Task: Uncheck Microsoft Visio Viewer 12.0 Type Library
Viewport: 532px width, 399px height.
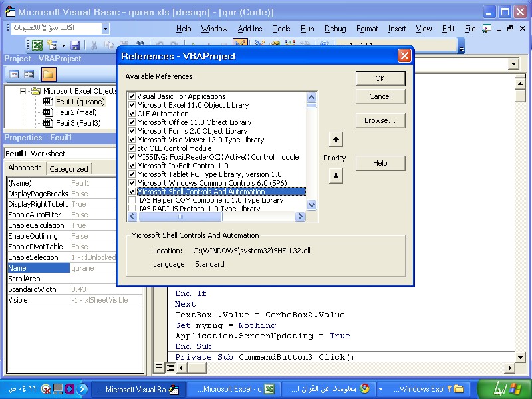Action: [x=132, y=140]
